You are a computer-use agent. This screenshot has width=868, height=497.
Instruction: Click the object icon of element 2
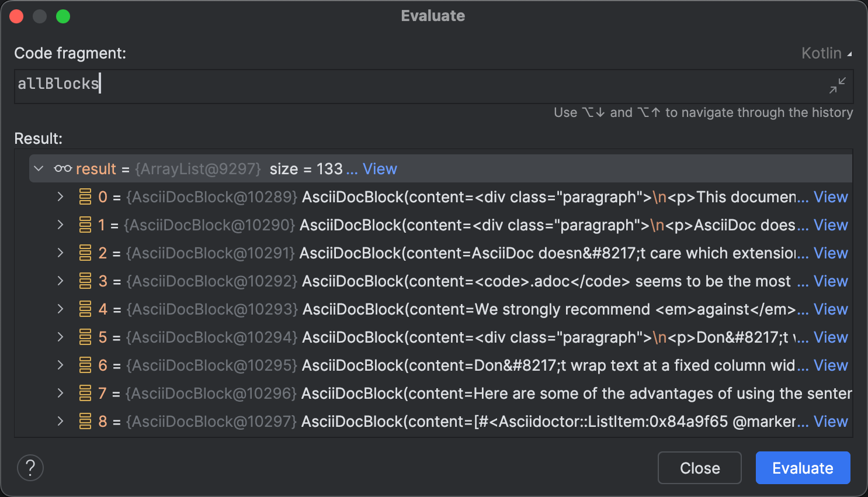click(x=85, y=253)
